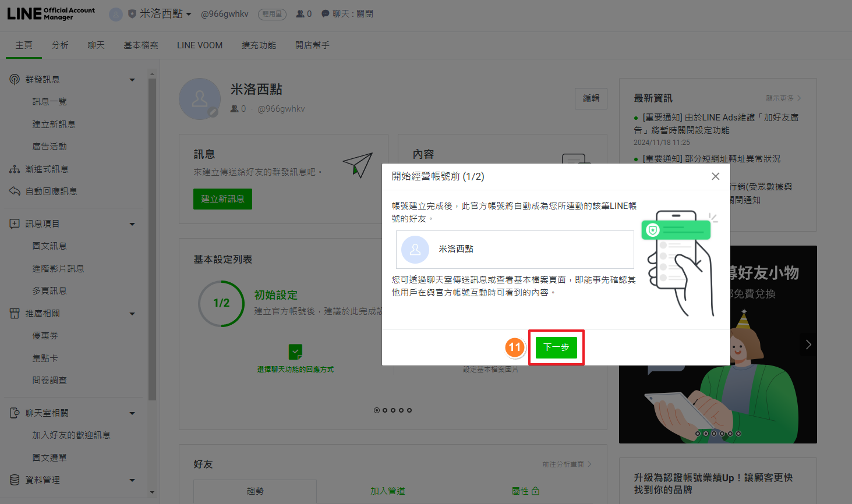Viewport: 852px width, 504px height.
Task: Click the 1/2 setup progress circle
Action: (x=221, y=303)
